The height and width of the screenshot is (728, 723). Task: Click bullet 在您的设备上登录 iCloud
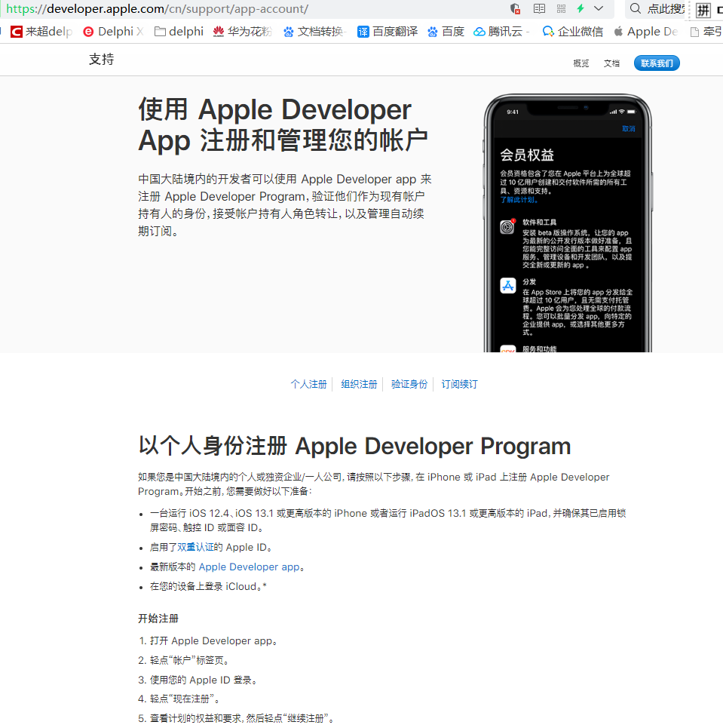[208, 586]
